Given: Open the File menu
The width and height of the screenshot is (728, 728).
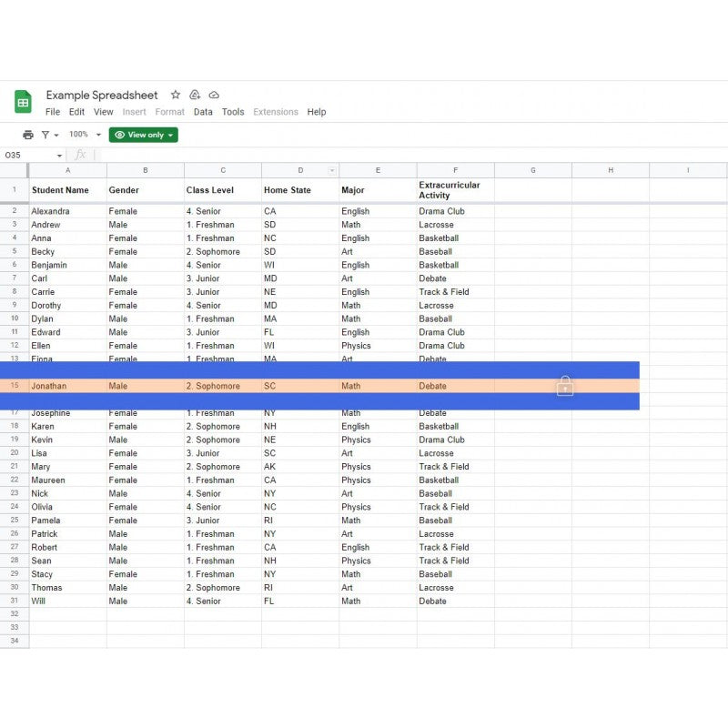Looking at the screenshot, I should pyautogui.click(x=53, y=112).
